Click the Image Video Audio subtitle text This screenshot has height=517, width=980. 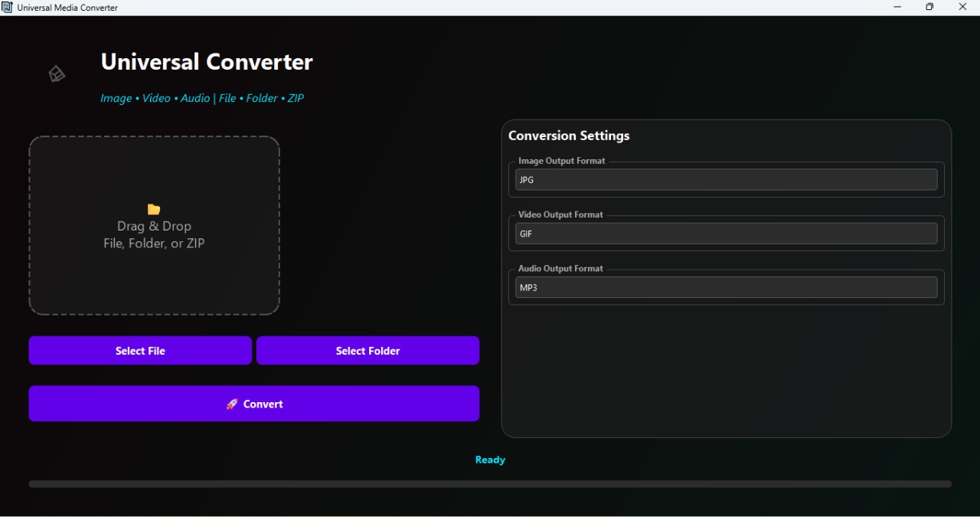pos(201,98)
